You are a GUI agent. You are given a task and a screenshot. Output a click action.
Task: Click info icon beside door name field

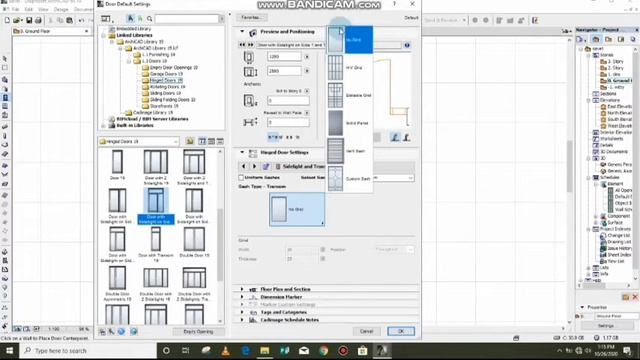(407, 45)
